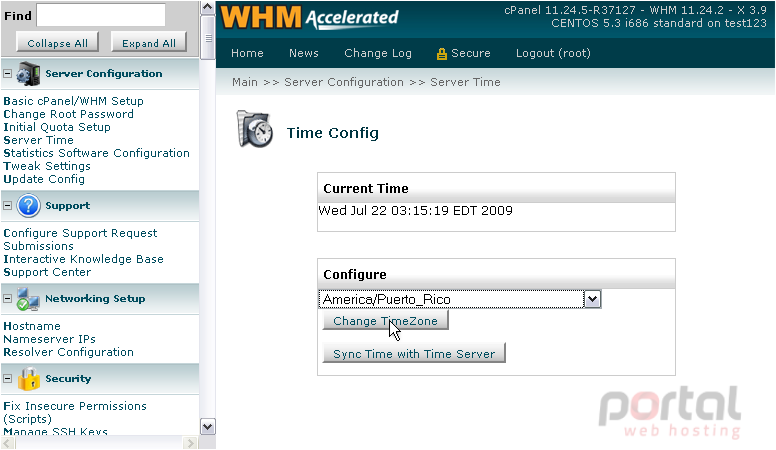Viewport: 776px width, 450px height.
Task: Click into the Find search field
Action: [x=101, y=15]
